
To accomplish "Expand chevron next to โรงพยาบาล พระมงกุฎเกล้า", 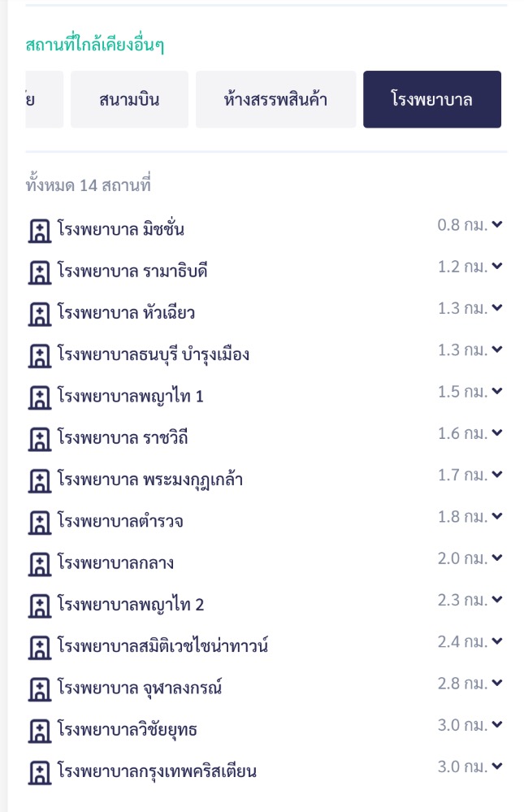I will point(497,475).
